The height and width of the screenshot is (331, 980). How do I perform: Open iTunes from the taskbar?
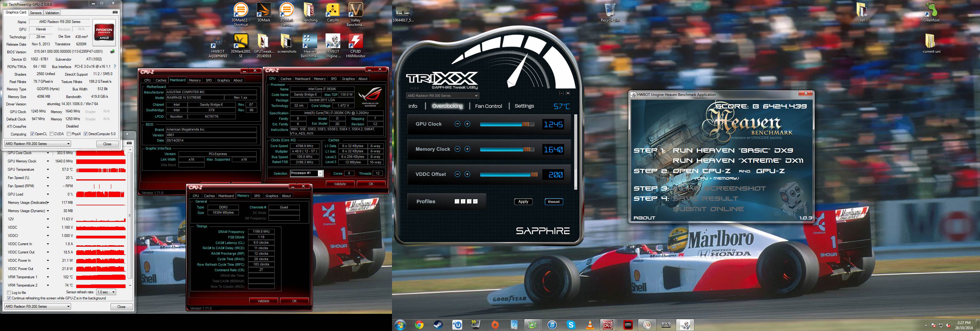(x=552, y=325)
